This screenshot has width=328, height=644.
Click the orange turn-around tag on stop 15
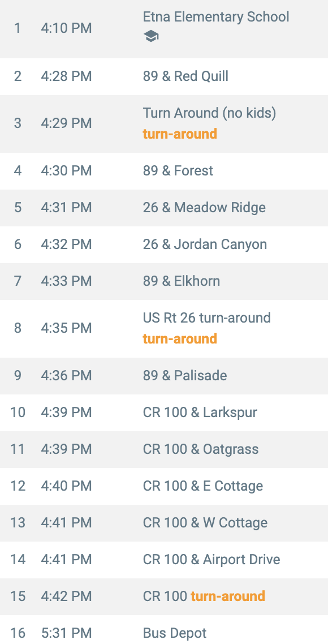pyautogui.click(x=228, y=596)
